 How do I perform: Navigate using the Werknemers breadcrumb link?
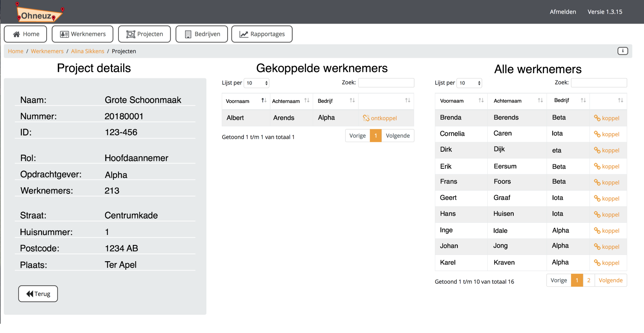(x=47, y=51)
